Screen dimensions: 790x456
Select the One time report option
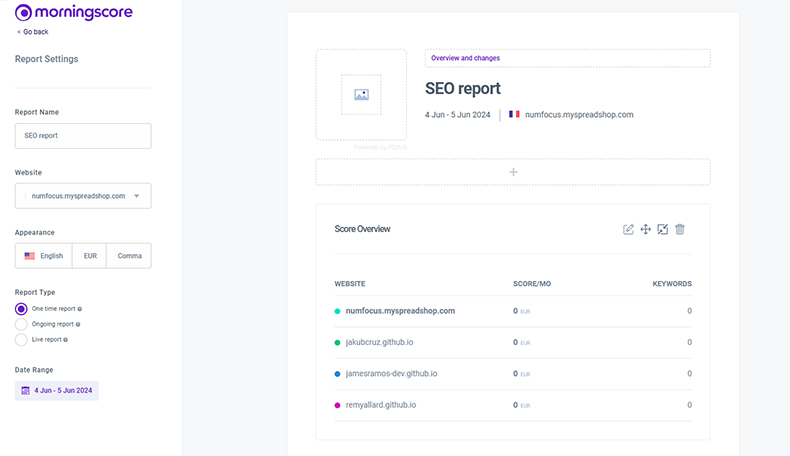coord(21,309)
